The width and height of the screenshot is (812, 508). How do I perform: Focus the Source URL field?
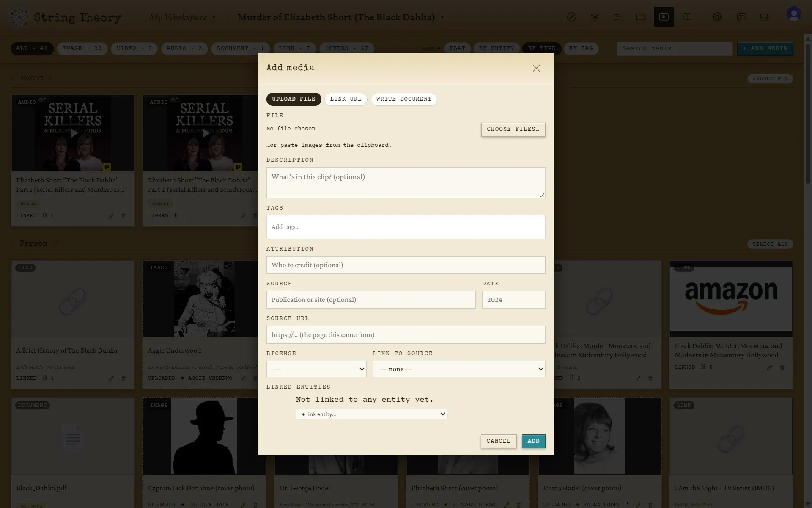tap(406, 334)
